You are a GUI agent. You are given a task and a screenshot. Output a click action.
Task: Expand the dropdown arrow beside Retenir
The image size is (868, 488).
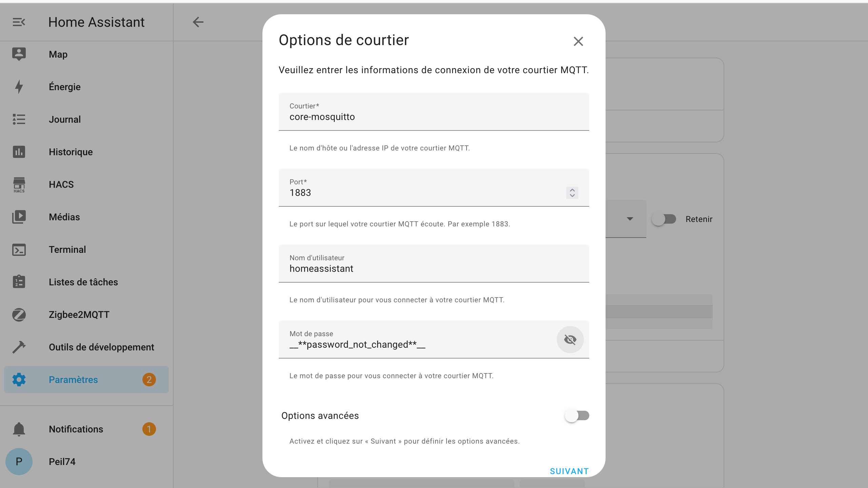(x=630, y=219)
